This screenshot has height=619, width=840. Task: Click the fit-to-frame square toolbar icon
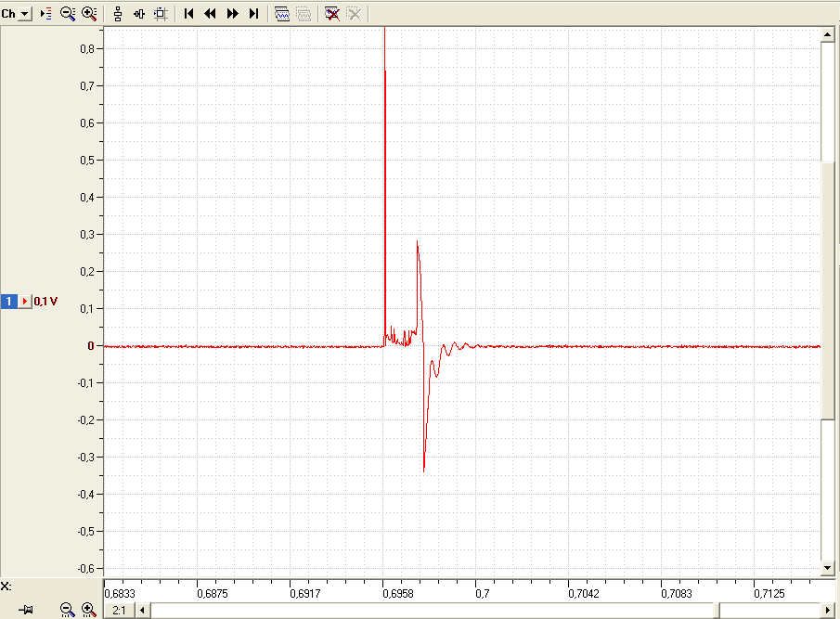[161, 14]
